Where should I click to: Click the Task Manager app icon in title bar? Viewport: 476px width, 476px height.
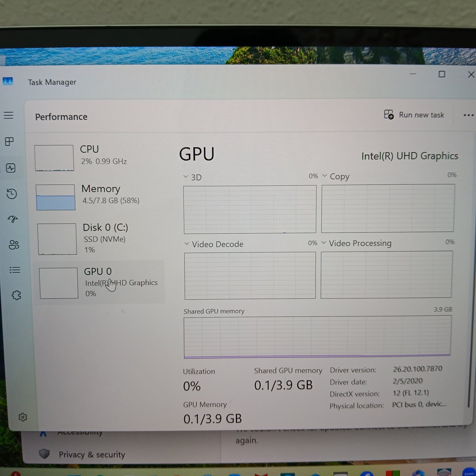(x=8, y=81)
